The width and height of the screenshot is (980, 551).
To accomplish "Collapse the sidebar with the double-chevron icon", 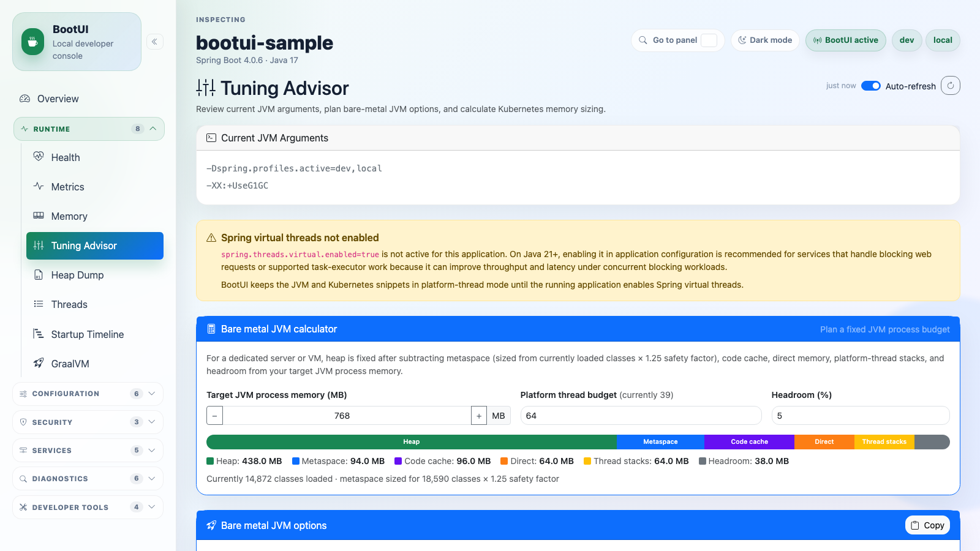I will pyautogui.click(x=155, y=42).
